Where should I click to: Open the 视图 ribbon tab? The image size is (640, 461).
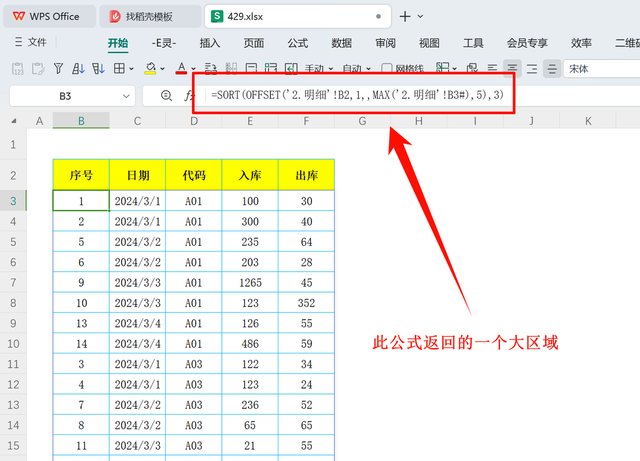coord(429,43)
